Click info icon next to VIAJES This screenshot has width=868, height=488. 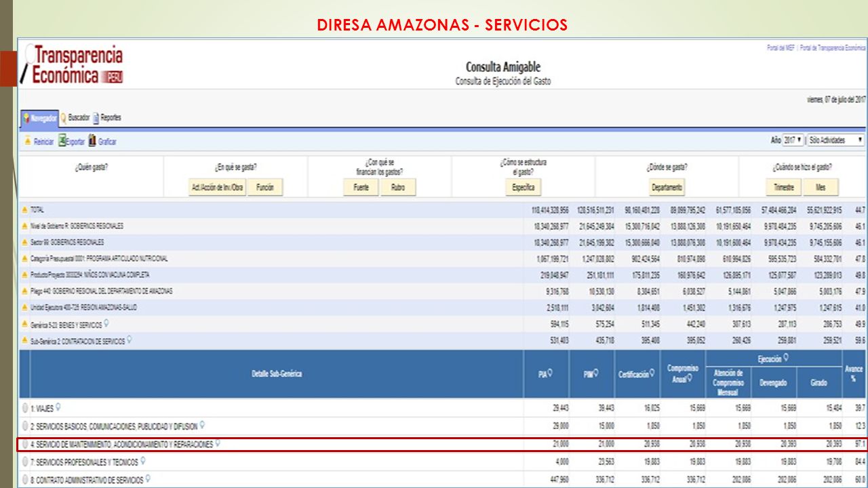pos(59,407)
